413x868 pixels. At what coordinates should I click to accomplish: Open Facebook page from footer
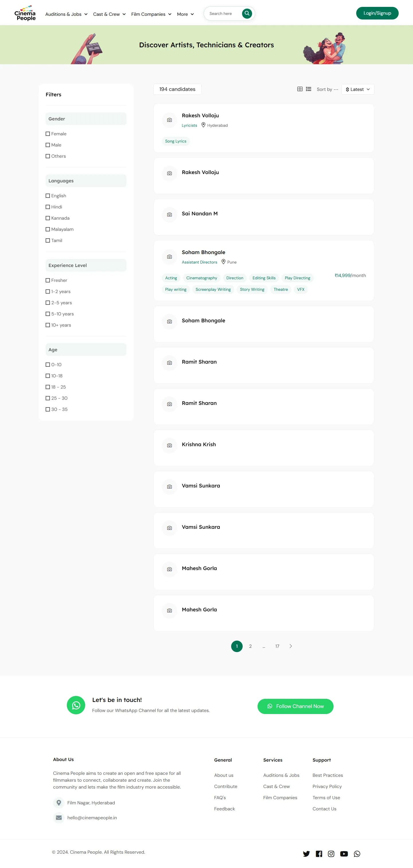click(319, 853)
